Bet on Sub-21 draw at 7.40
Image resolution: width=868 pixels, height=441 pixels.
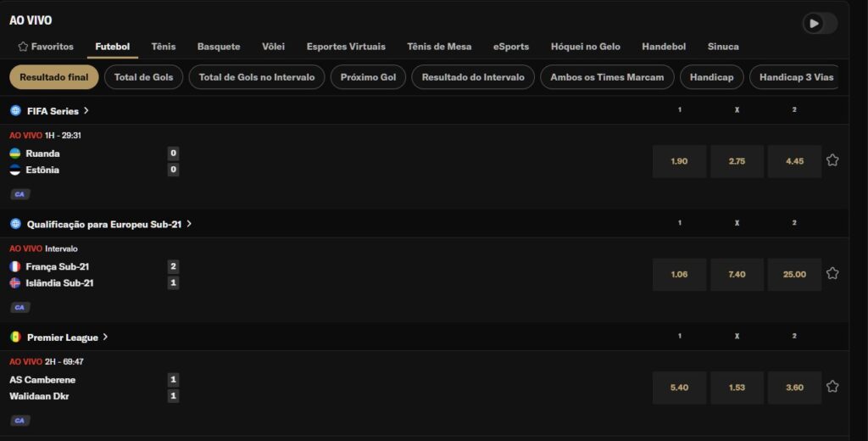(737, 274)
